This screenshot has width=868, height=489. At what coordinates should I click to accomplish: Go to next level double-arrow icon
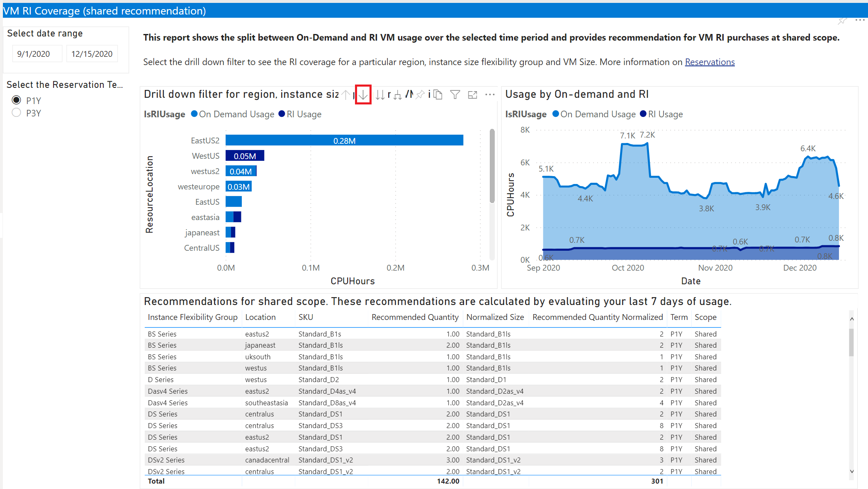click(x=380, y=95)
